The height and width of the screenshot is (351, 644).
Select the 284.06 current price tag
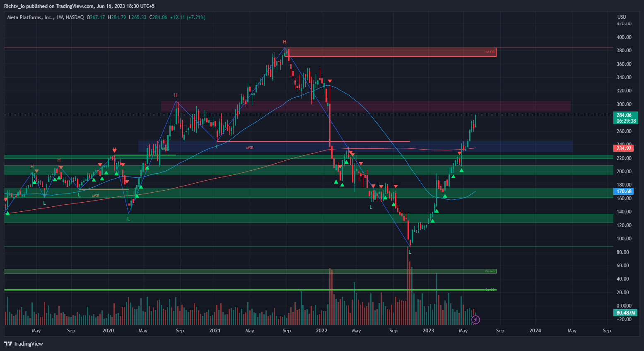[x=625, y=115]
